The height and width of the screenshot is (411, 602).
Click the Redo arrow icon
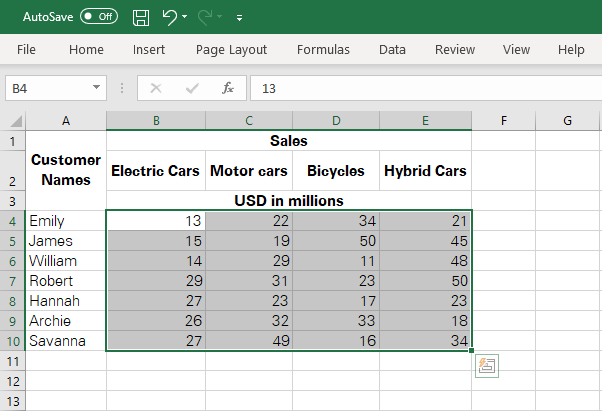pyautogui.click(x=205, y=17)
